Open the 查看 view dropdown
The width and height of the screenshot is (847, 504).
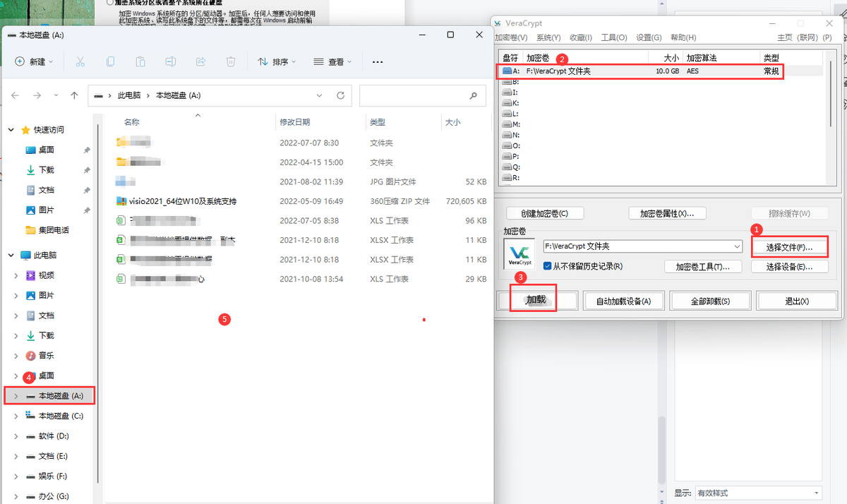point(333,62)
